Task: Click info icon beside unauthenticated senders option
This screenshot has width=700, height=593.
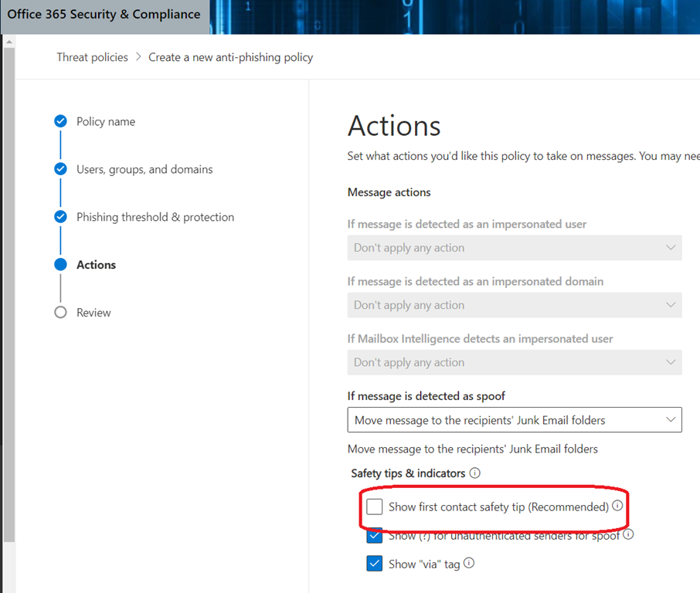Action: 628,534
